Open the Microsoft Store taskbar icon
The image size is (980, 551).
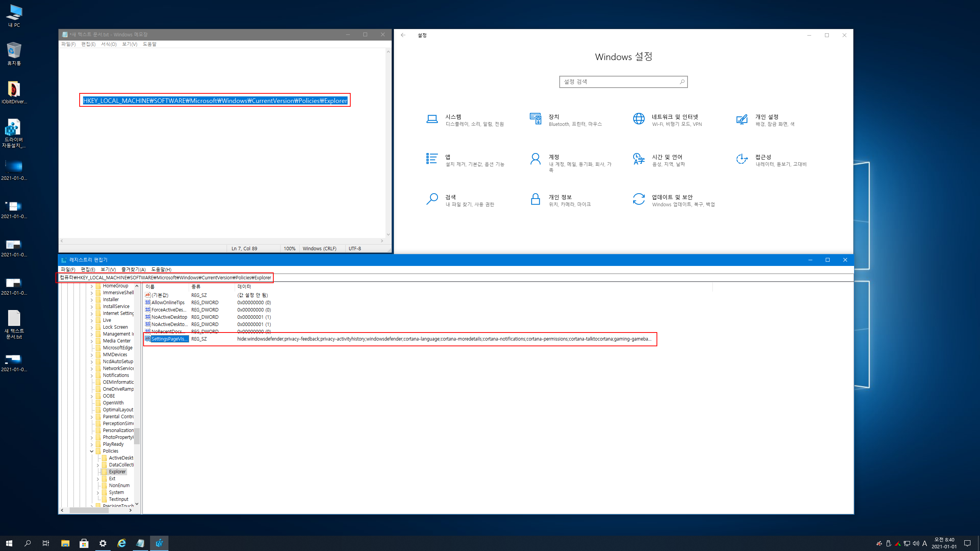84,543
